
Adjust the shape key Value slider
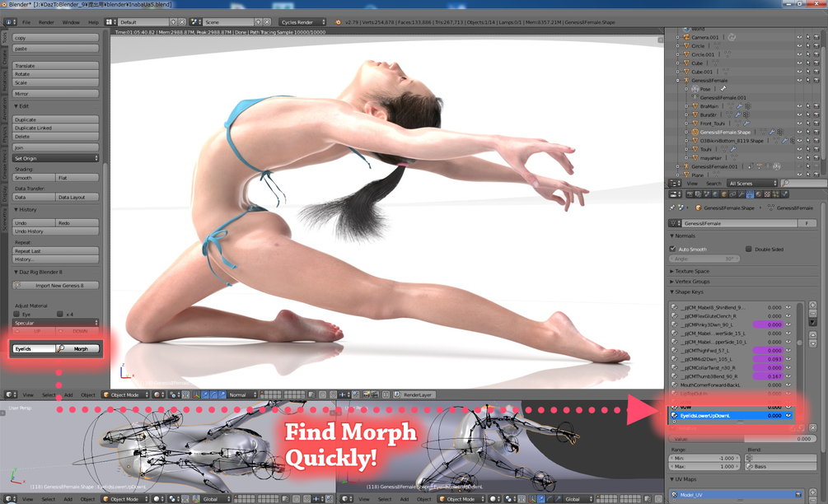[742, 439]
